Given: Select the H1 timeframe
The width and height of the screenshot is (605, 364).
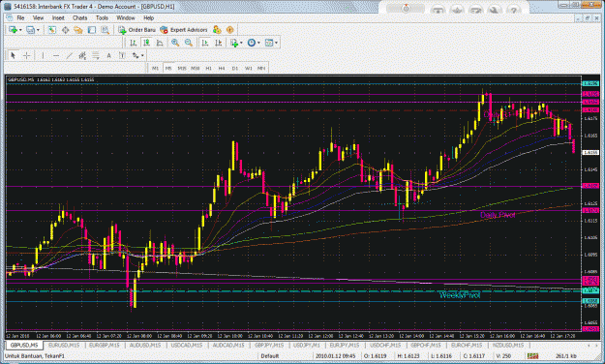Looking at the screenshot, I should tap(208, 68).
